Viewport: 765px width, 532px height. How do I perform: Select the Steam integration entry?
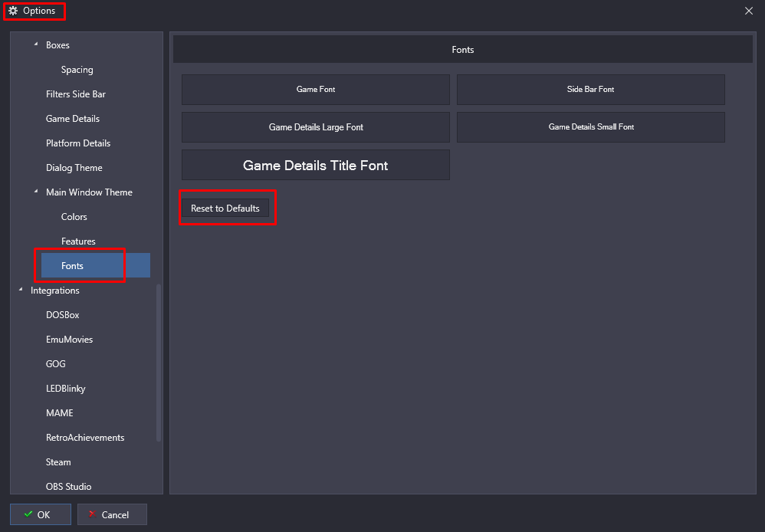58,461
